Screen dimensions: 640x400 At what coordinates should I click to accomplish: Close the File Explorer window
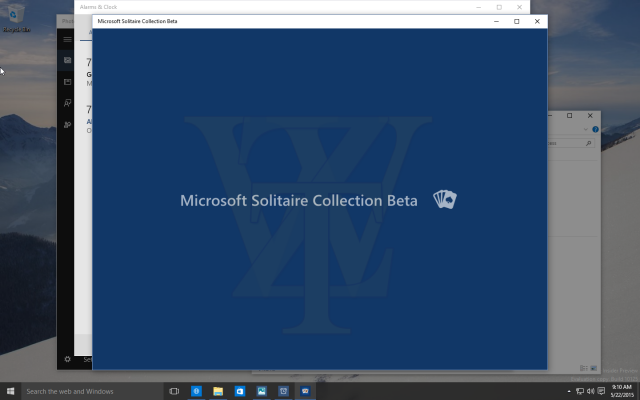coord(590,116)
